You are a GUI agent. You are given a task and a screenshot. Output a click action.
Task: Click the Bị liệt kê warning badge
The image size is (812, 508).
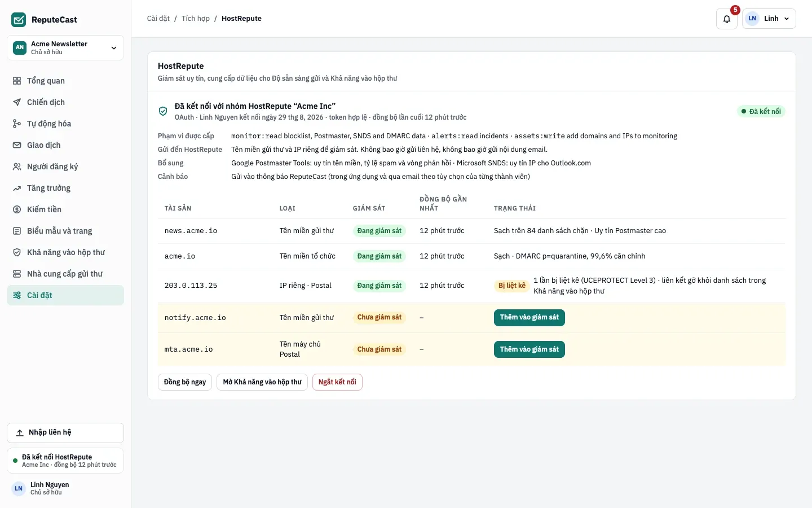click(x=511, y=286)
